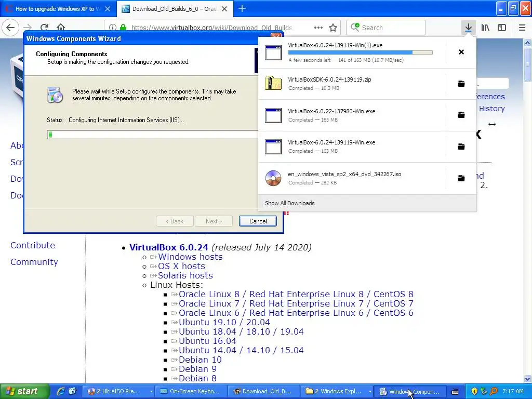Viewport: 532px width, 399px height.
Task: Click Cancel in Windows Components Wizard
Action: 258,221
